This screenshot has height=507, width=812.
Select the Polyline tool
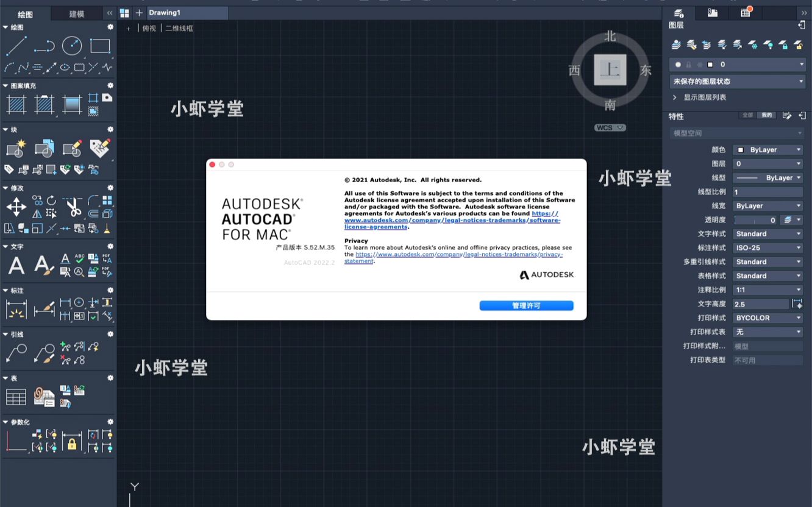[x=44, y=46]
